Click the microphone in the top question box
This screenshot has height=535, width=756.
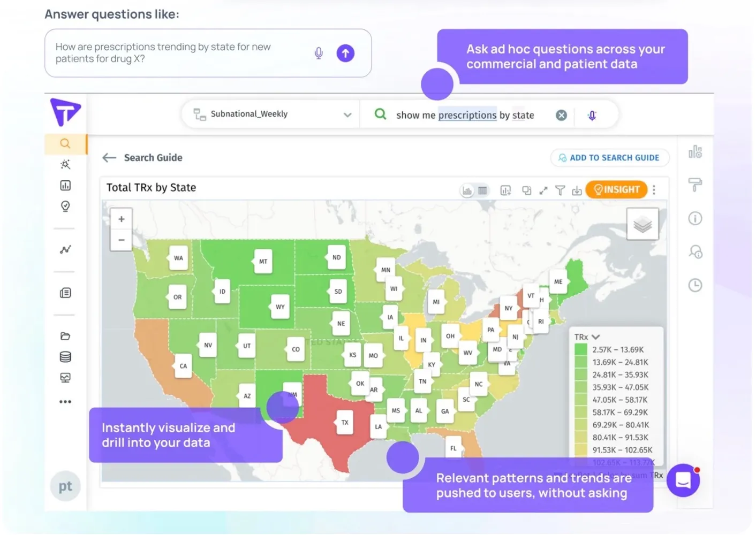point(319,53)
